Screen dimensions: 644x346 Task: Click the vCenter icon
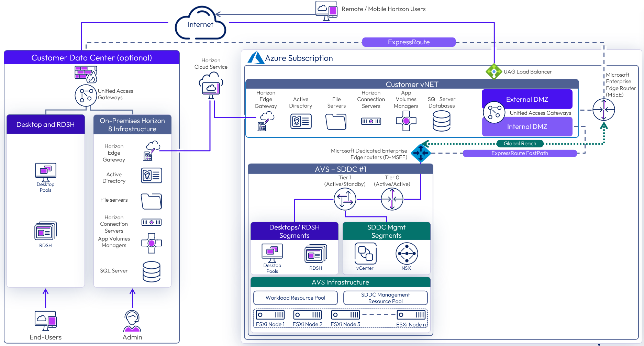tap(365, 254)
